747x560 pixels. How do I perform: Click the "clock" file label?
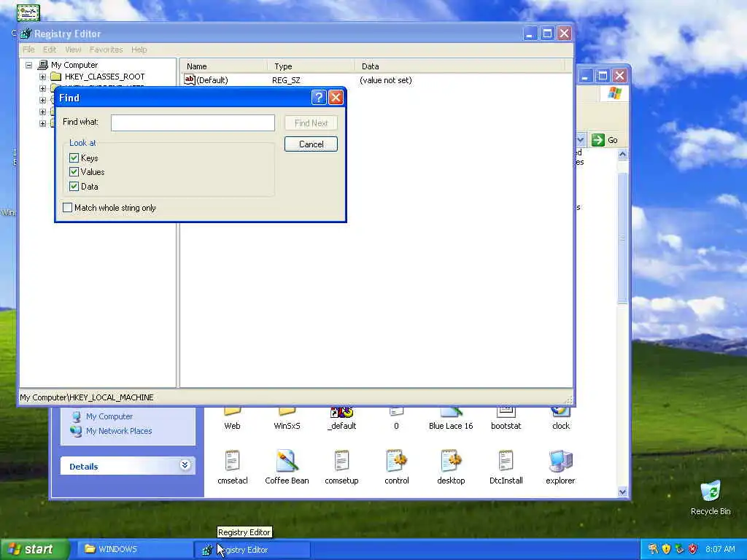561,426
